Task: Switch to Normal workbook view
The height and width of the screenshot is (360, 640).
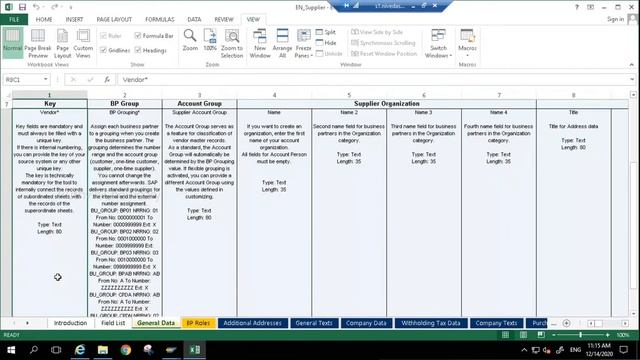Action: coord(12,42)
